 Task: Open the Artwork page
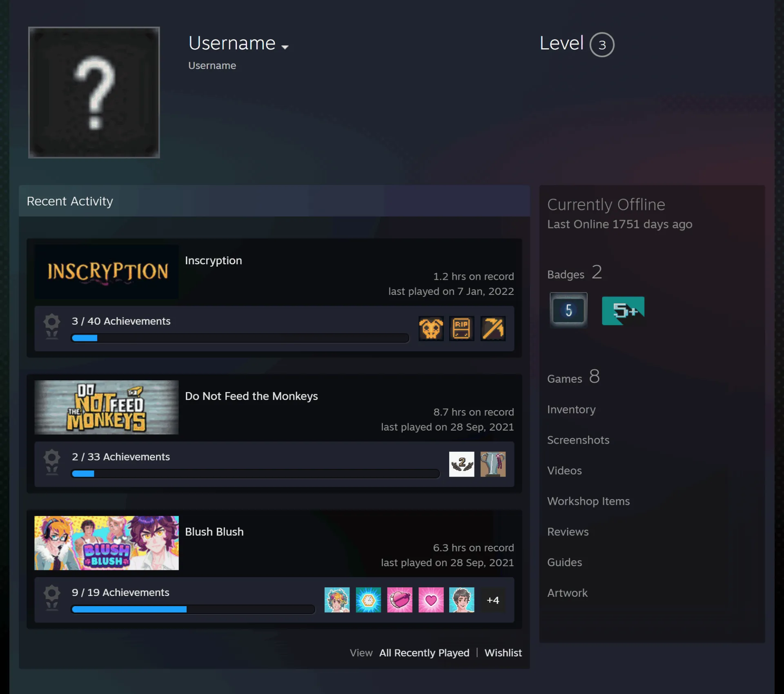click(x=567, y=593)
